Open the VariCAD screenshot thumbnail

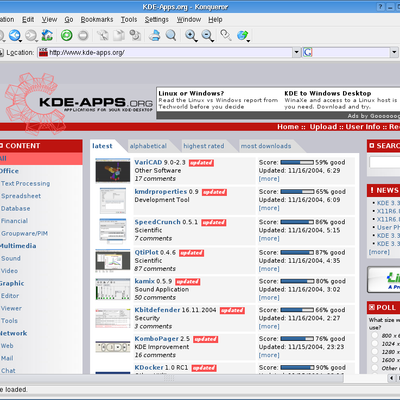113,171
